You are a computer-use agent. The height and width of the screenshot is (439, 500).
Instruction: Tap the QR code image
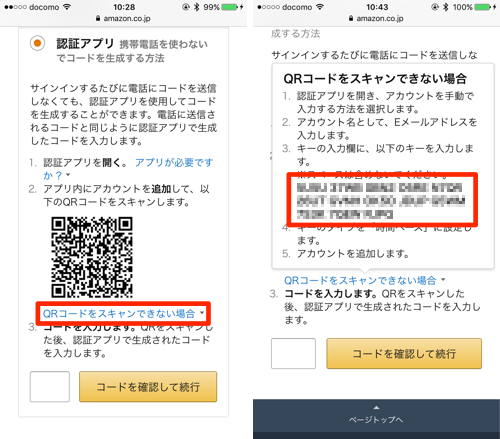click(92, 257)
